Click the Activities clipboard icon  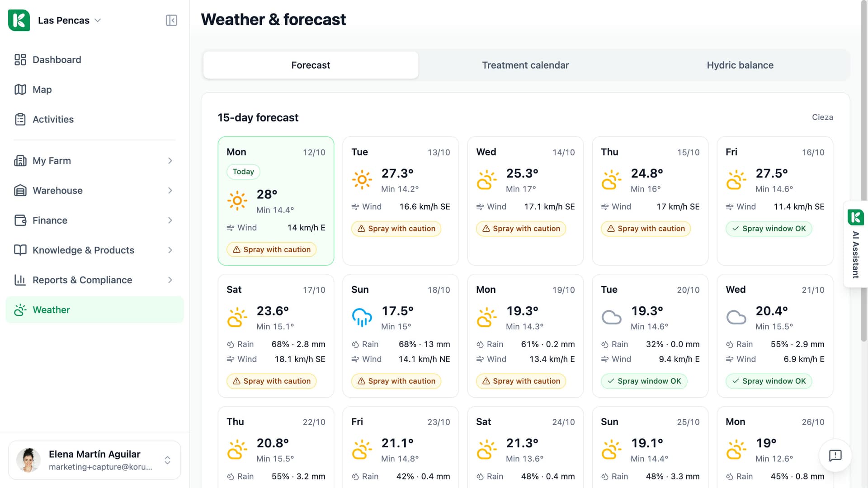click(x=20, y=119)
